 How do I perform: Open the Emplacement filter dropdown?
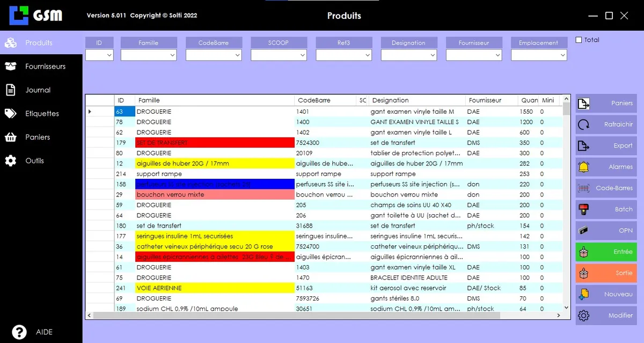[x=562, y=55]
